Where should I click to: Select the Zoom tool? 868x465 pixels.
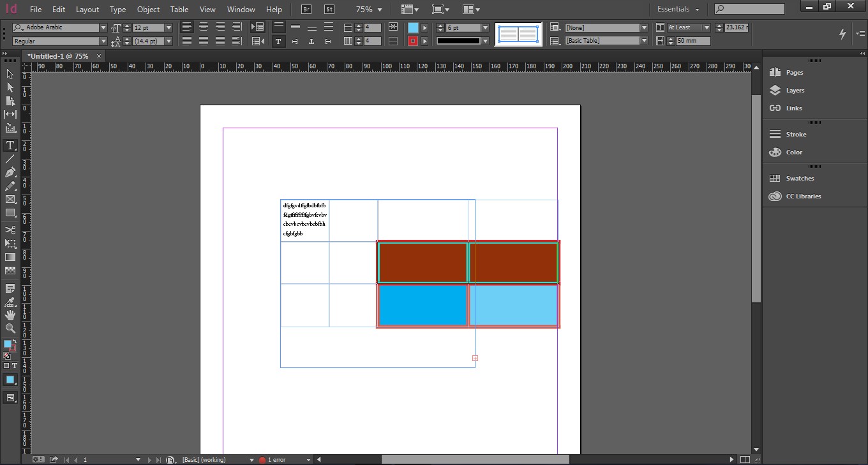[10, 328]
